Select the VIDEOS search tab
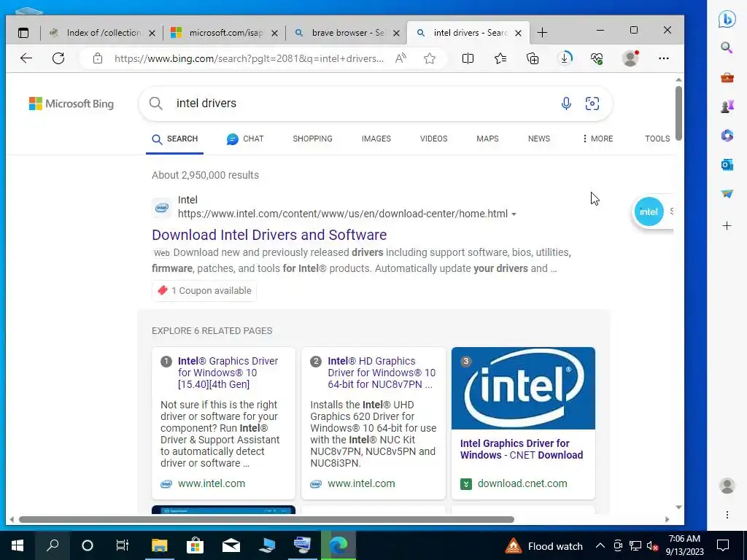Viewport: 747px width, 560px height. click(433, 139)
